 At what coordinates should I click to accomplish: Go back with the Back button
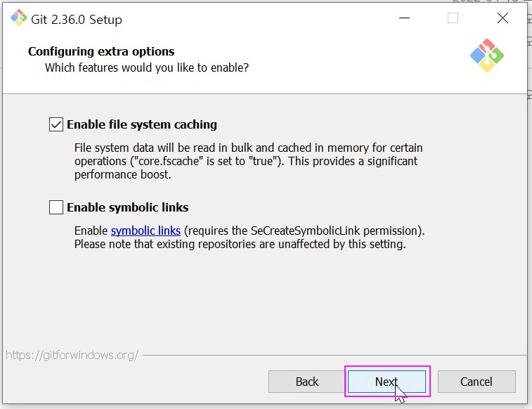(307, 382)
